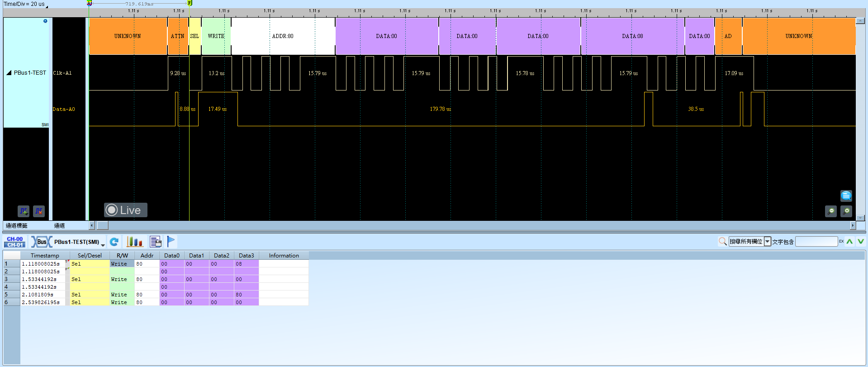This screenshot has width=868, height=367.
Task: Zoom out the waveform view
Action: [831, 211]
